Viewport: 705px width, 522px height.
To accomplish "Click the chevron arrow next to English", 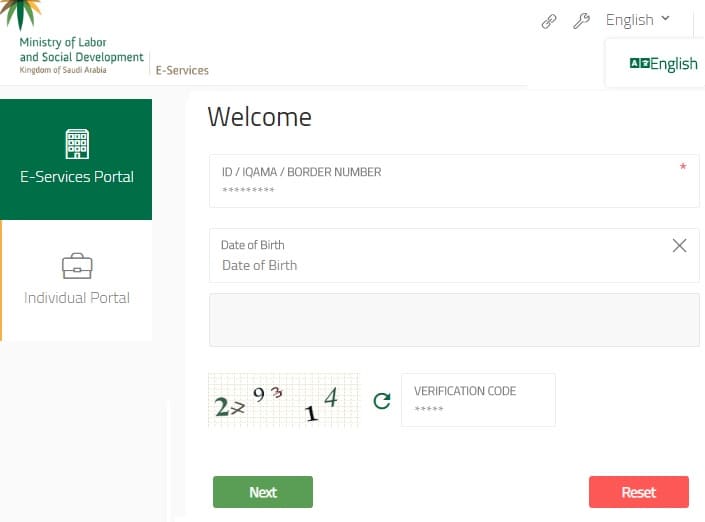I will [x=666, y=19].
